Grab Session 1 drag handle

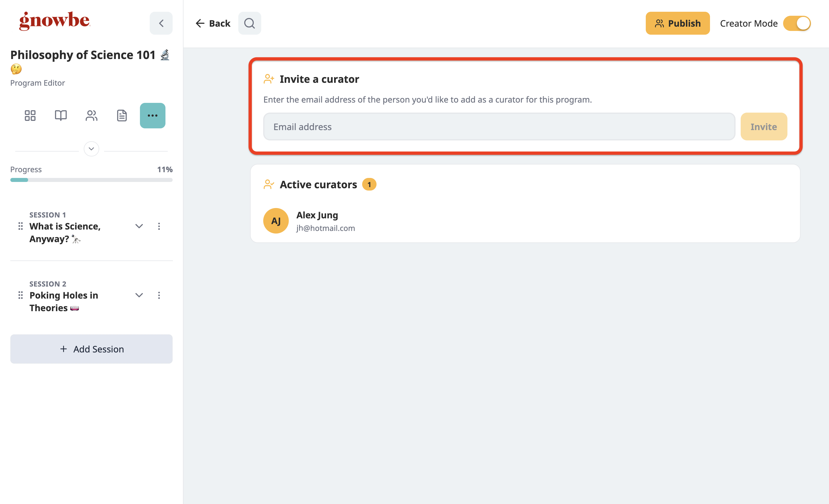click(x=21, y=226)
